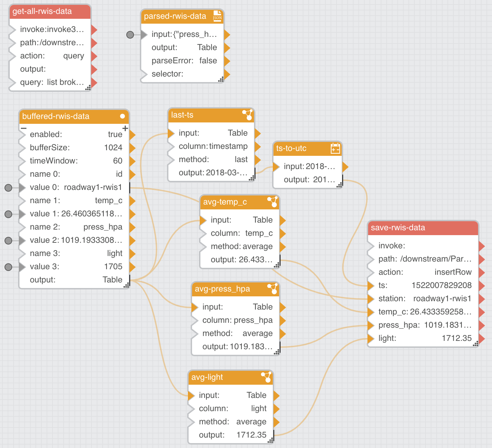Click the avg-light output value 1712.35
Image resolution: width=492 pixels, height=448 pixels.
(252, 435)
